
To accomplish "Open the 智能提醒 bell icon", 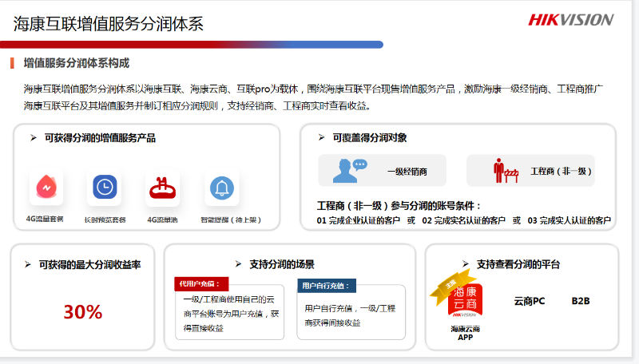I will tap(222, 188).
